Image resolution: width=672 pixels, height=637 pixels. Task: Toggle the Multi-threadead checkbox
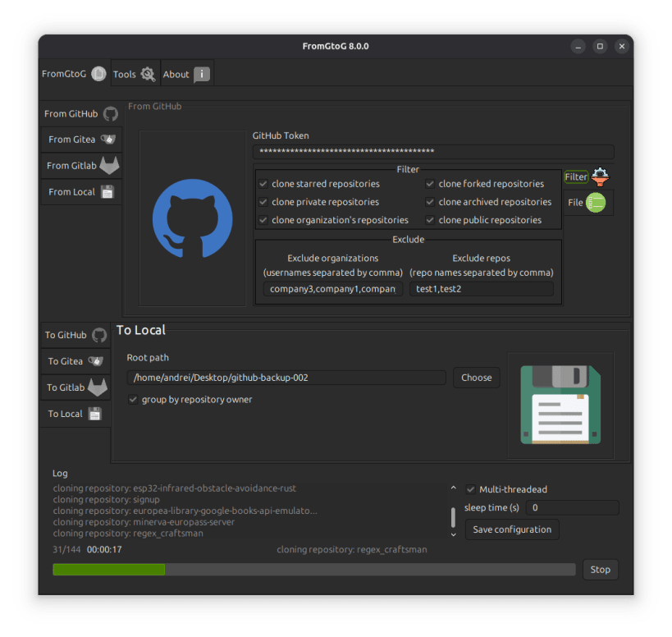506,489
